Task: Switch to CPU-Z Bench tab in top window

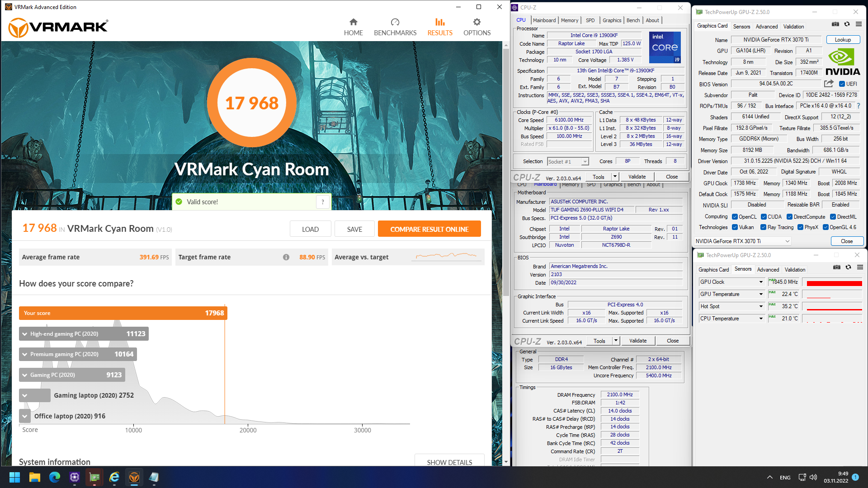Action: (633, 20)
